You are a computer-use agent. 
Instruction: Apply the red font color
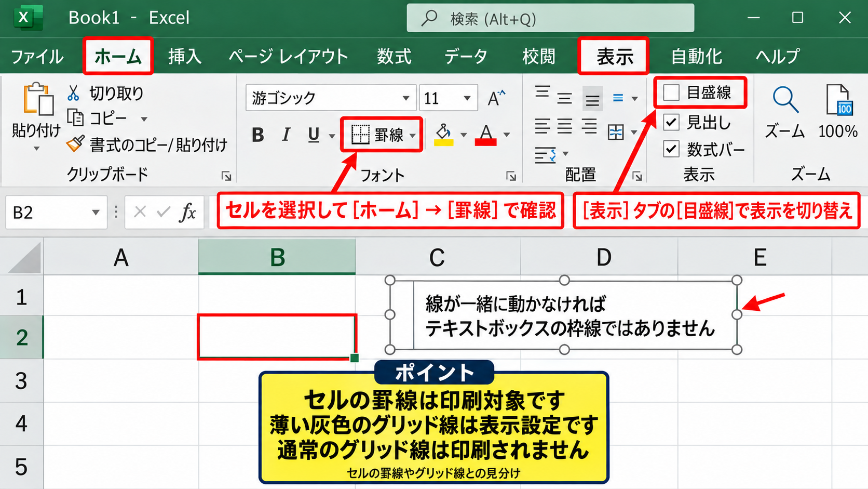coord(486,135)
